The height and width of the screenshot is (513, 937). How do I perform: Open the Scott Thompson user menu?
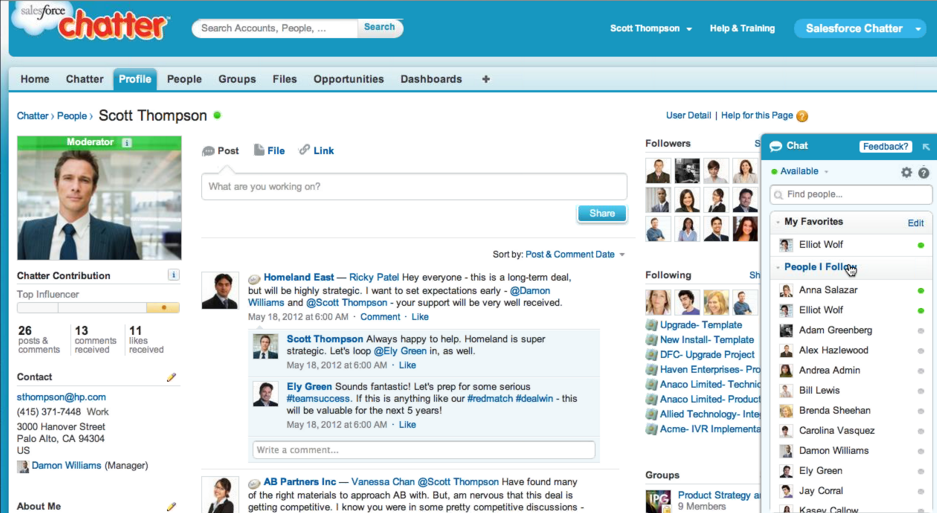coord(651,29)
